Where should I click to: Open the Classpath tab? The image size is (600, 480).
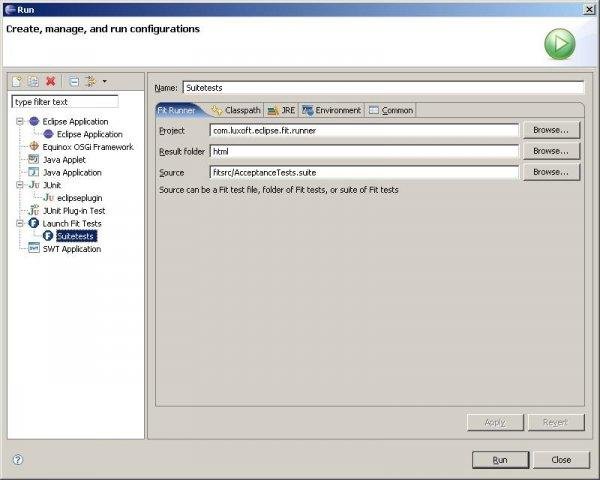236,110
